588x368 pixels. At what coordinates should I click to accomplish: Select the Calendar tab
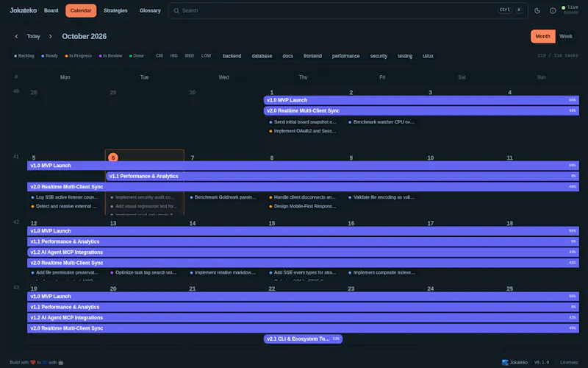coord(81,10)
